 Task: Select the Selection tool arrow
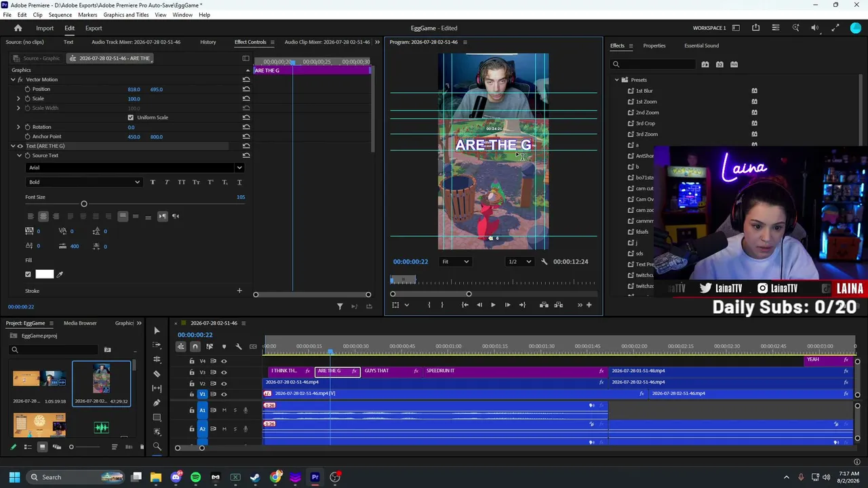click(x=157, y=331)
